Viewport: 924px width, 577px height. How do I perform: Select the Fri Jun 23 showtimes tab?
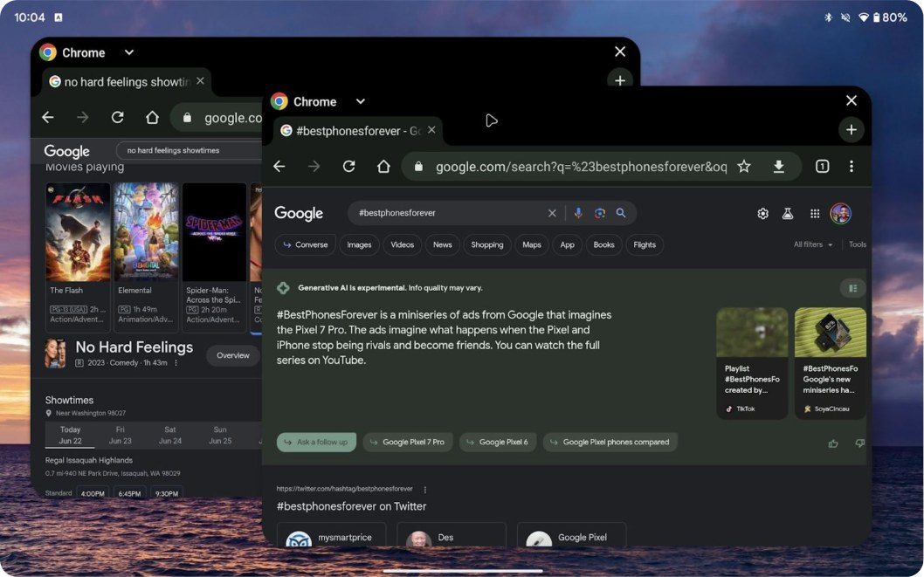(121, 435)
